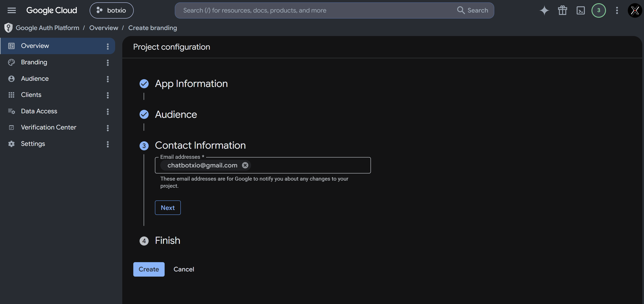Open Settings in the sidebar
Image resolution: width=644 pixels, height=304 pixels.
pyautogui.click(x=57, y=144)
